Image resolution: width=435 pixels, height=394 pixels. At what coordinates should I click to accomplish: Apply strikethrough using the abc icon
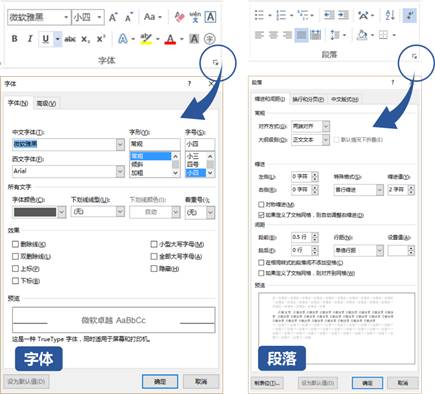coord(70,39)
